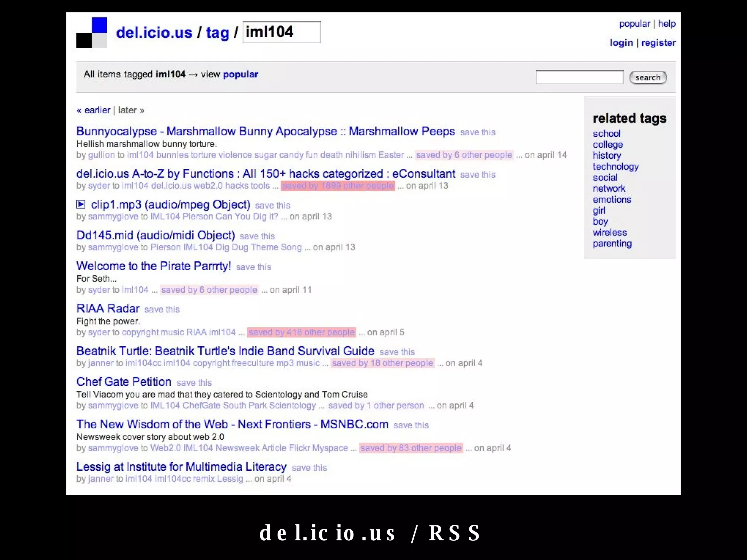Save the Pirate Parrrty bookmark
The image size is (747, 560).
253,267
